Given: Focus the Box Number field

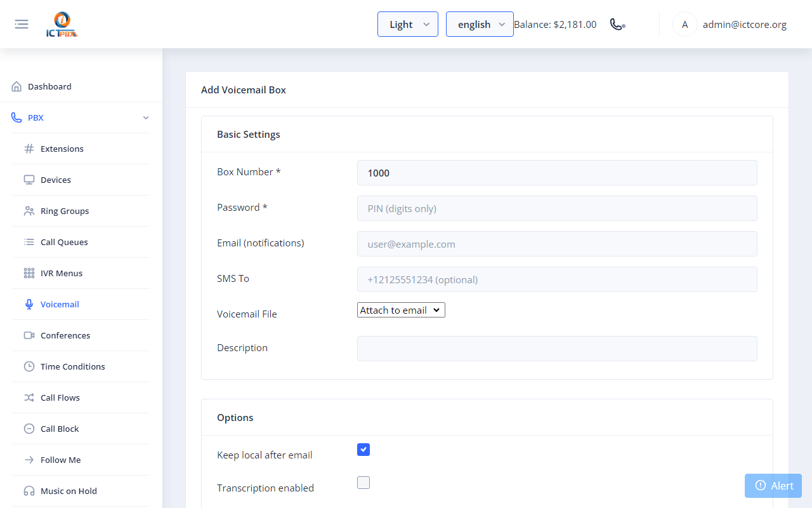Looking at the screenshot, I should point(557,173).
